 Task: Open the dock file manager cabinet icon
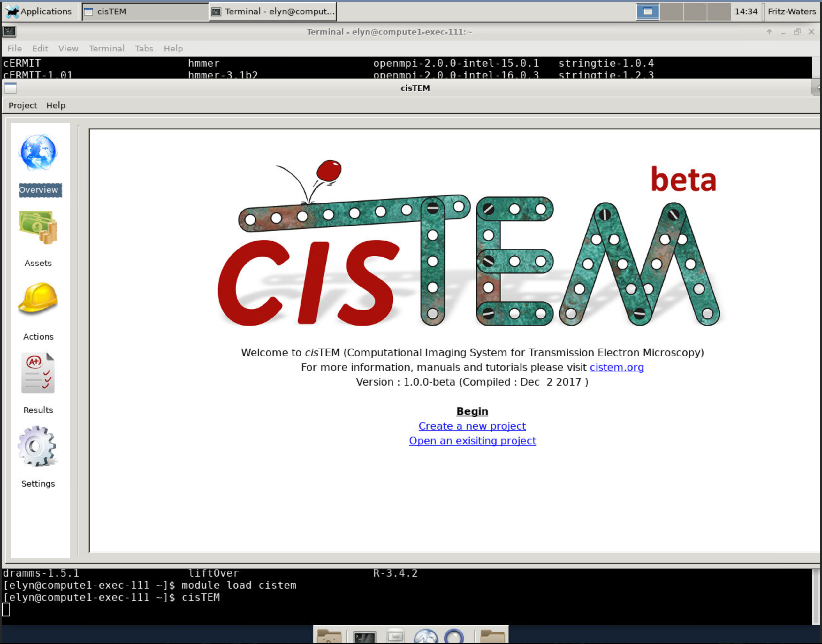coord(395,636)
